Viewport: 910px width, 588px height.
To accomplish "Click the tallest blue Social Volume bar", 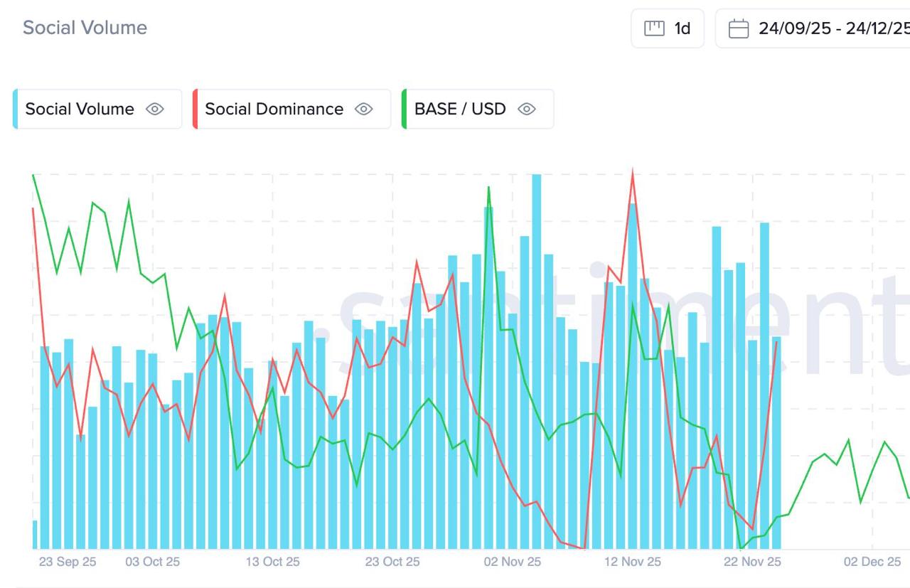I will (537, 356).
